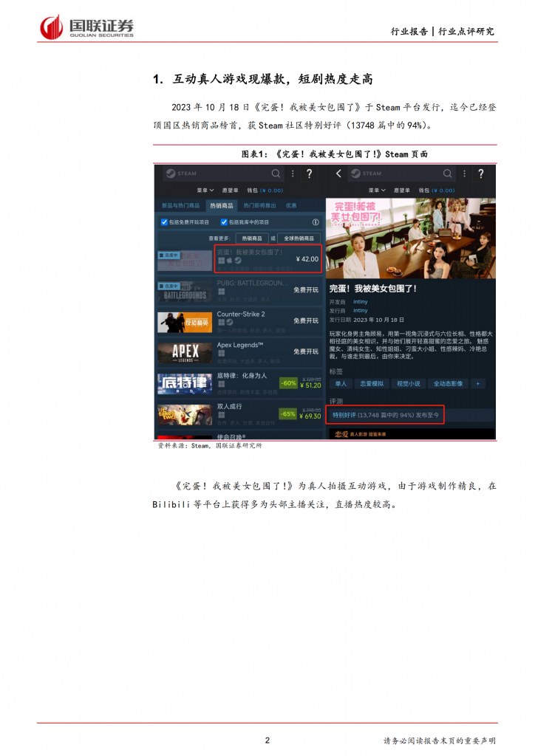Click 免费开玩 in Apex Legends row
535x756 pixels.
click(306, 351)
